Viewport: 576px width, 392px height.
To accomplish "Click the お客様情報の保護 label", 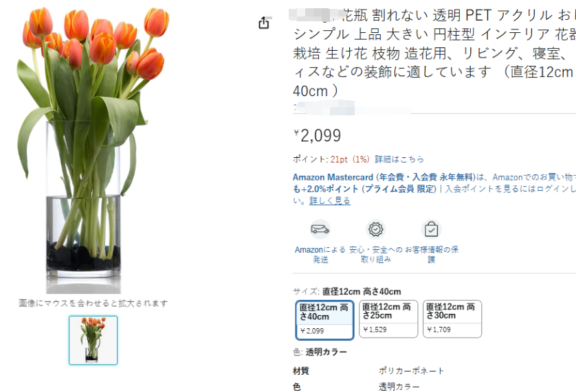I will click(431, 255).
